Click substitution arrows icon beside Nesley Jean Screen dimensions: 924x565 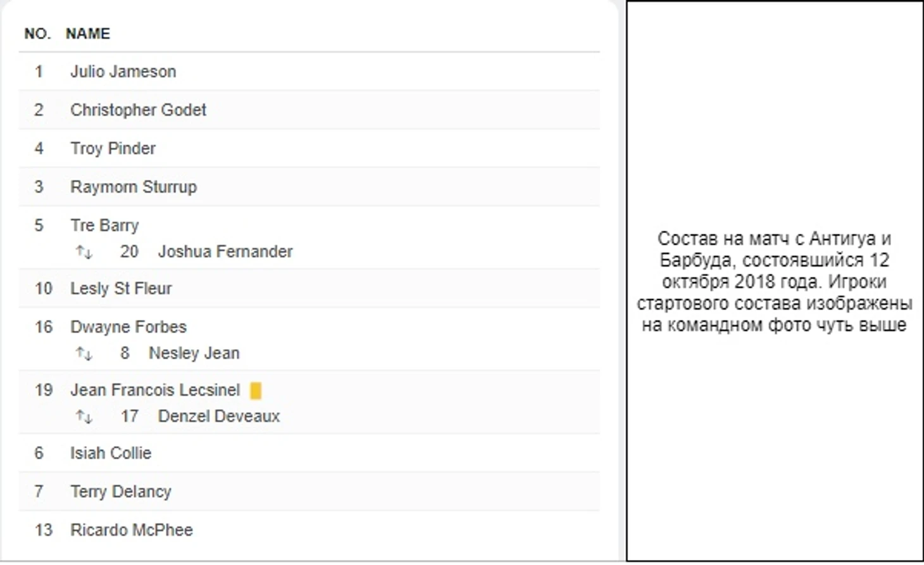(84, 353)
